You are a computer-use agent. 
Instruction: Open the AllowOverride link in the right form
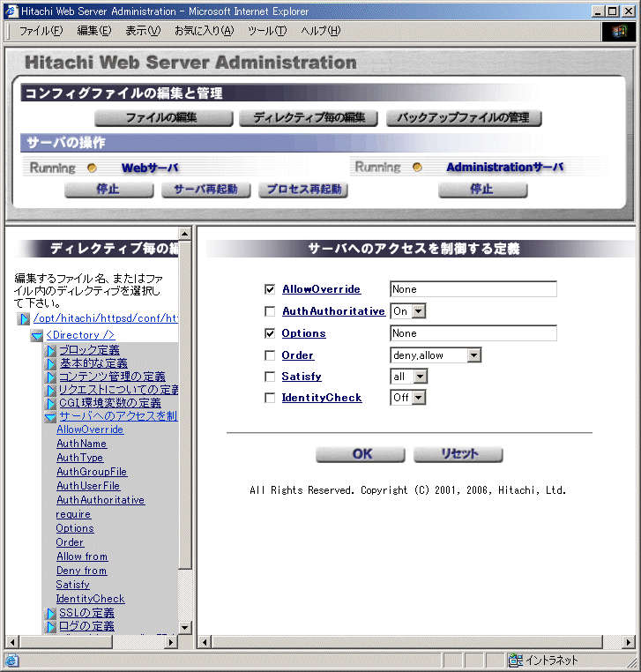click(x=321, y=289)
